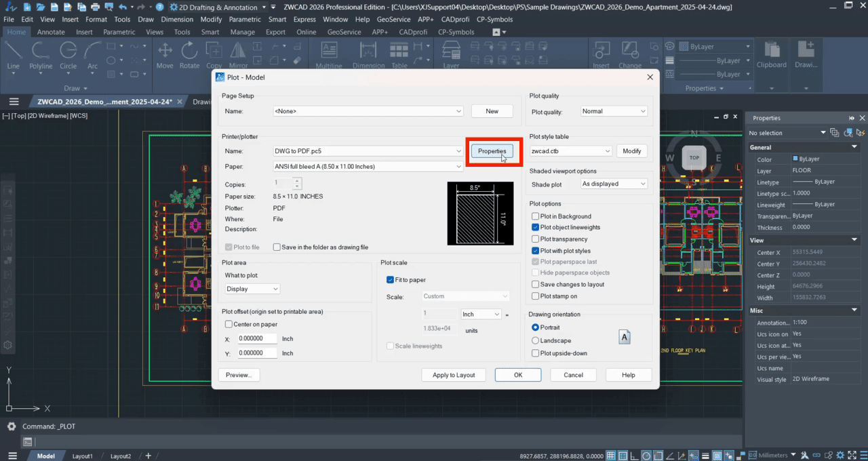
Task: Click the Preview button
Action: click(x=239, y=375)
